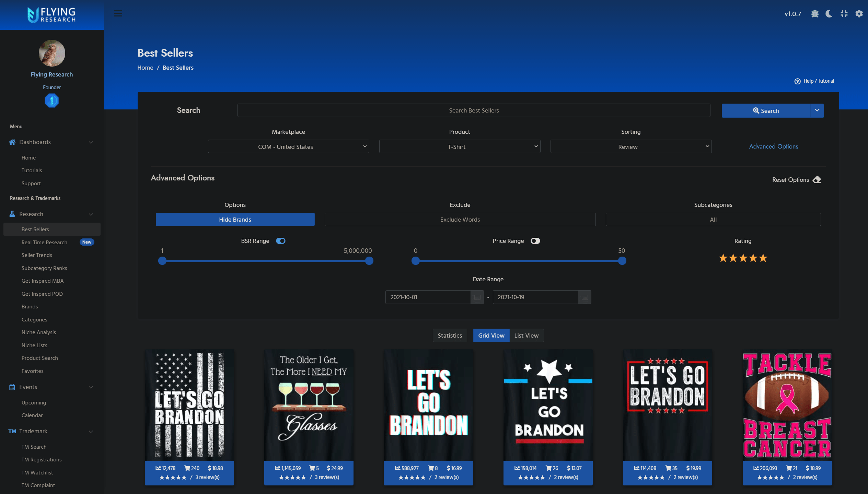Open the settings gear icon
The height and width of the screenshot is (494, 868).
(859, 14)
